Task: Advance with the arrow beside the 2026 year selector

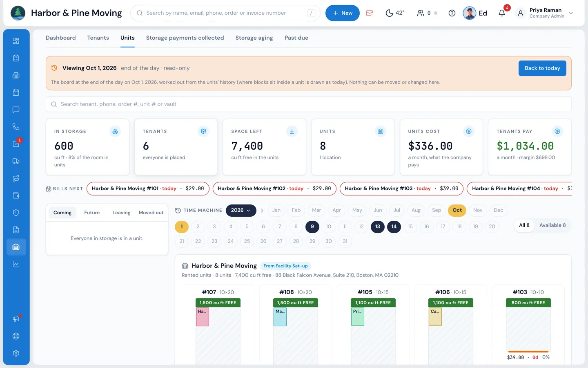Action: pyautogui.click(x=262, y=211)
